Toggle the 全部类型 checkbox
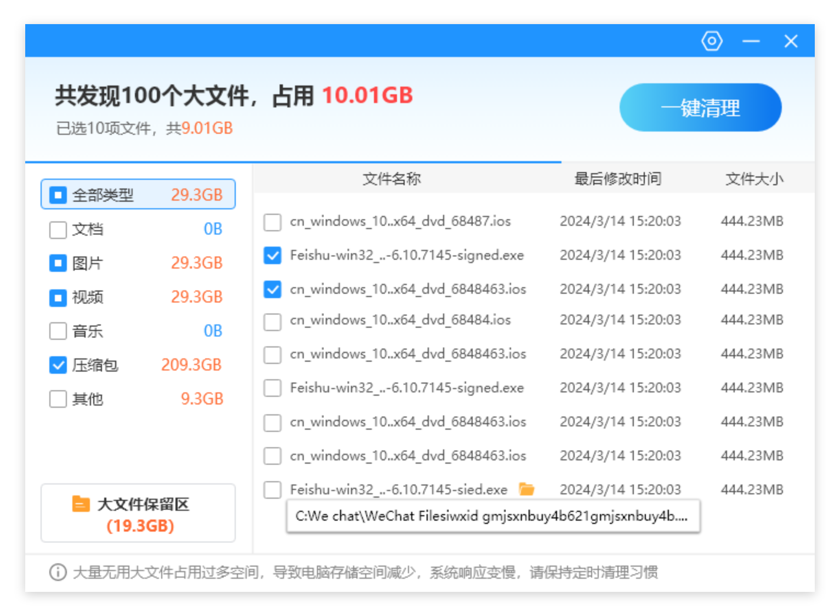The image size is (840, 616). click(x=58, y=195)
